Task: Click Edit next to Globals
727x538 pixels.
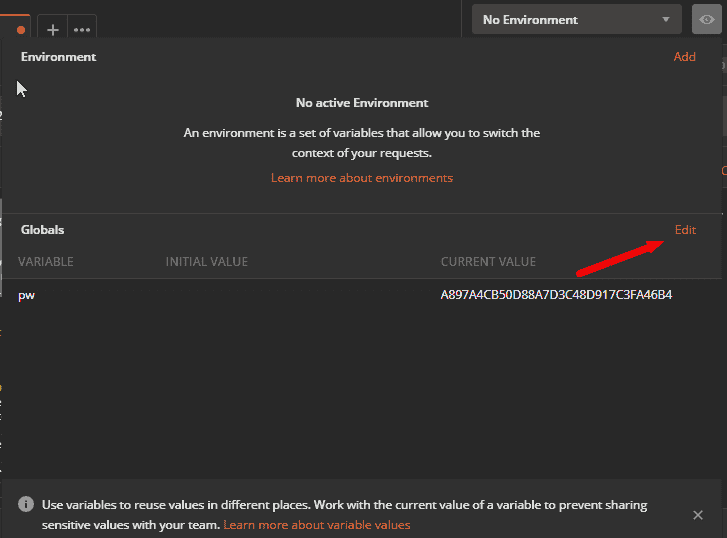Action: pos(685,230)
